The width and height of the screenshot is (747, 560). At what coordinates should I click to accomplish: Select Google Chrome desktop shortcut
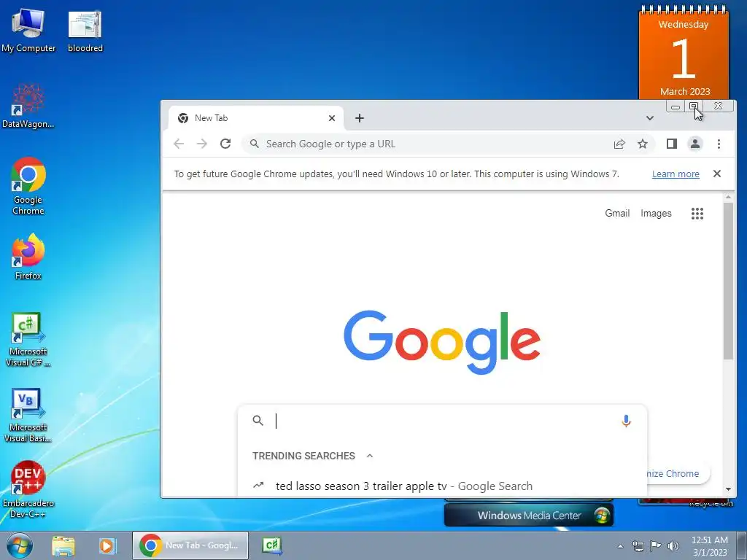(x=28, y=186)
